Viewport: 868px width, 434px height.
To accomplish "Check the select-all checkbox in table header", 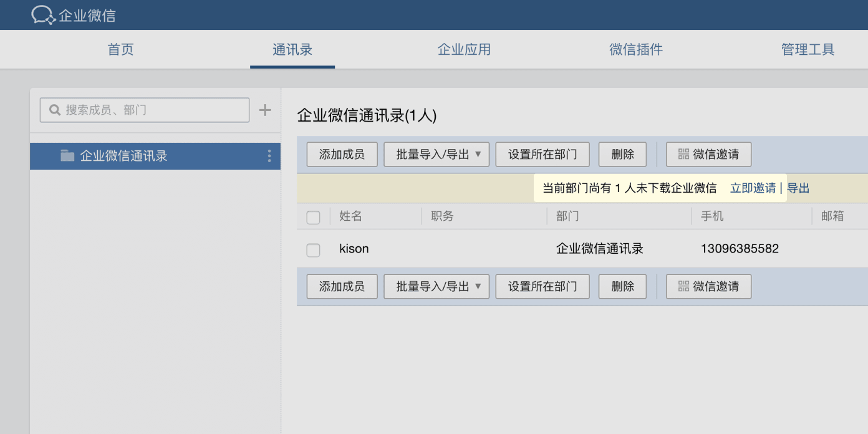I will [x=313, y=216].
